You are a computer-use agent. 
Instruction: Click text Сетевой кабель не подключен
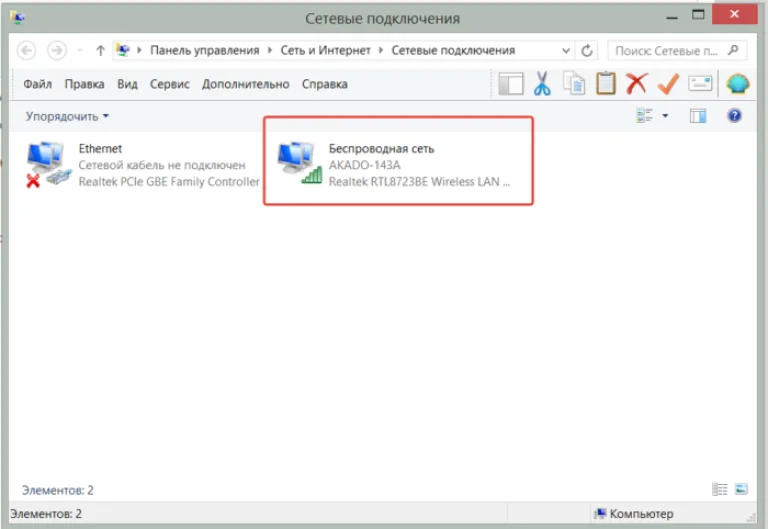[162, 165]
